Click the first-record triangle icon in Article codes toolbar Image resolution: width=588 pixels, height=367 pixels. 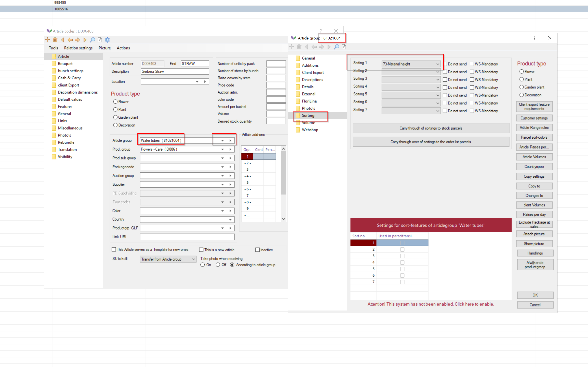[x=63, y=40]
